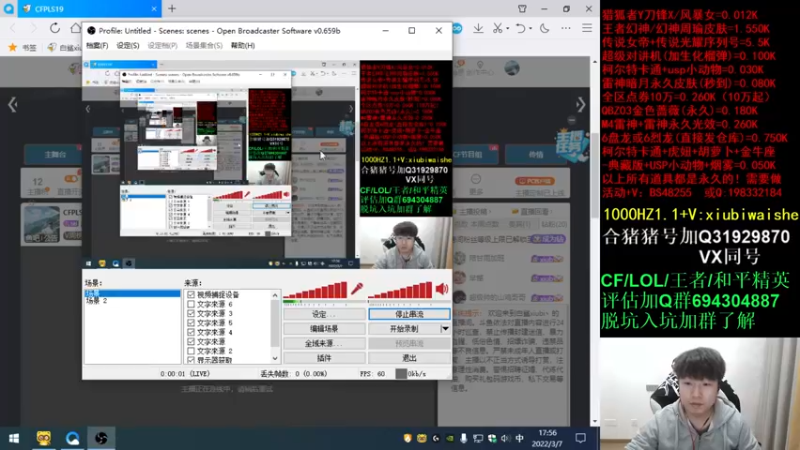Open a new browser tab
Image resolution: width=800 pixels, height=450 pixels.
pyautogui.click(x=172, y=9)
